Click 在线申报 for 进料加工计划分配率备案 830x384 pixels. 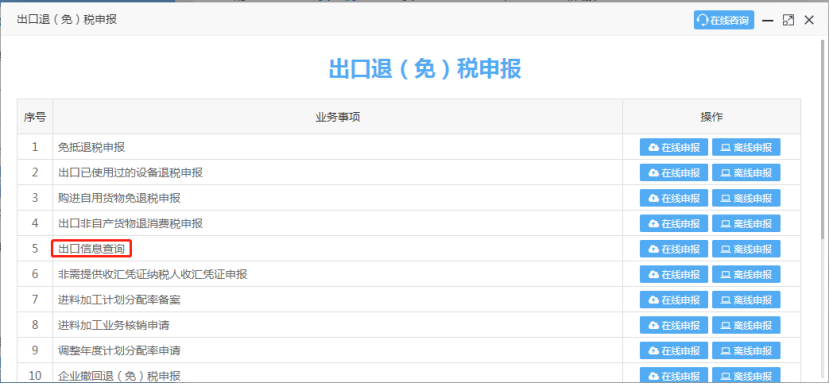click(x=673, y=300)
